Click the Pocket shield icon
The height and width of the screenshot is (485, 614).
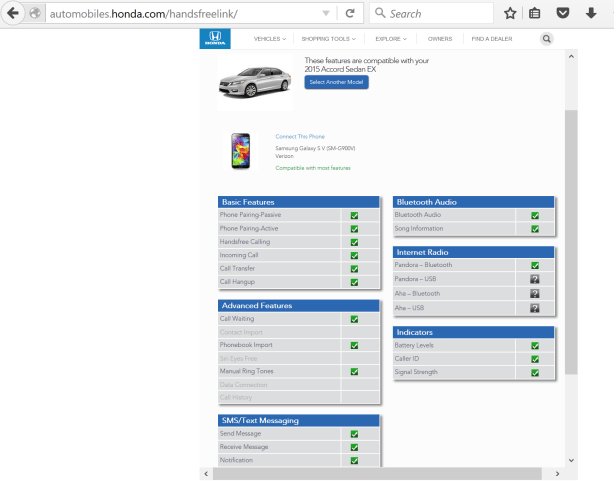coord(563,14)
